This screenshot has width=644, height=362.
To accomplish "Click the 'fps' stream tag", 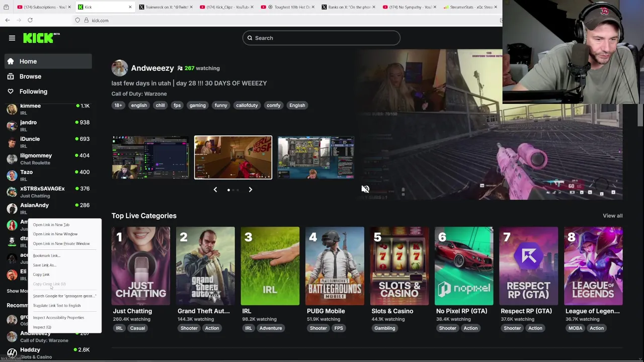I will pos(177,106).
